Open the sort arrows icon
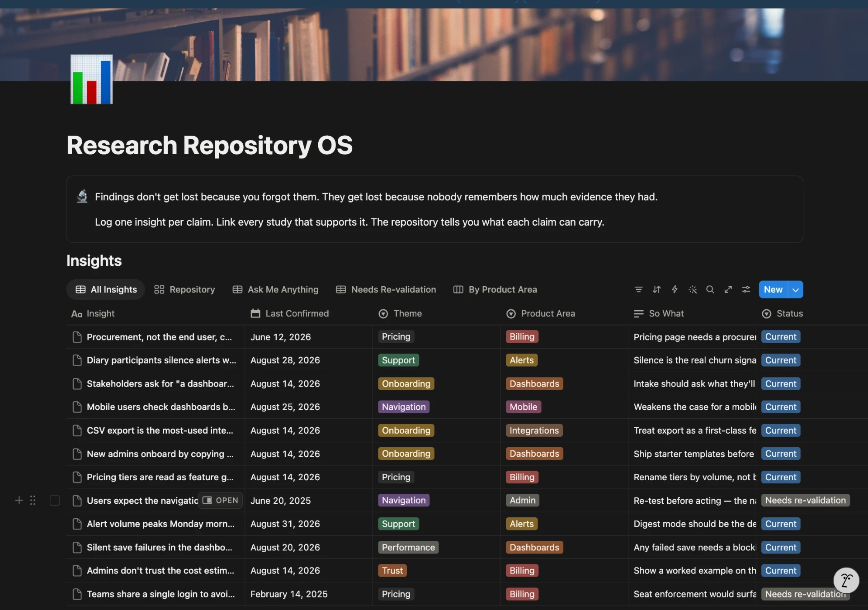 656,289
